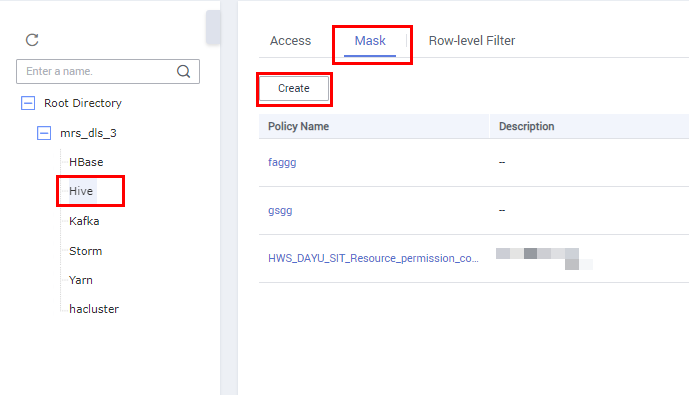Viewport: 689px width, 395px height.
Task: Select Kafka in the tree
Action: [84, 221]
